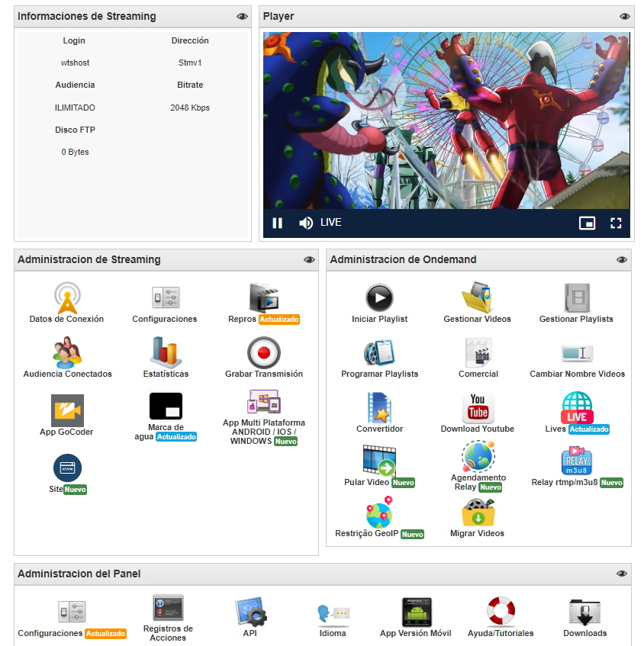
Task: Click Actualizado badge beside Lives
Action: (x=589, y=429)
